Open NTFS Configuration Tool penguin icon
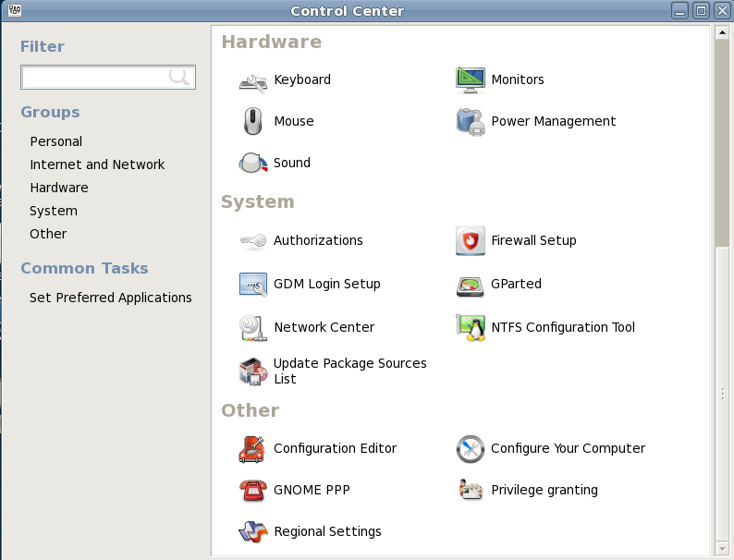Screen dimensions: 734x560 pos(470,327)
